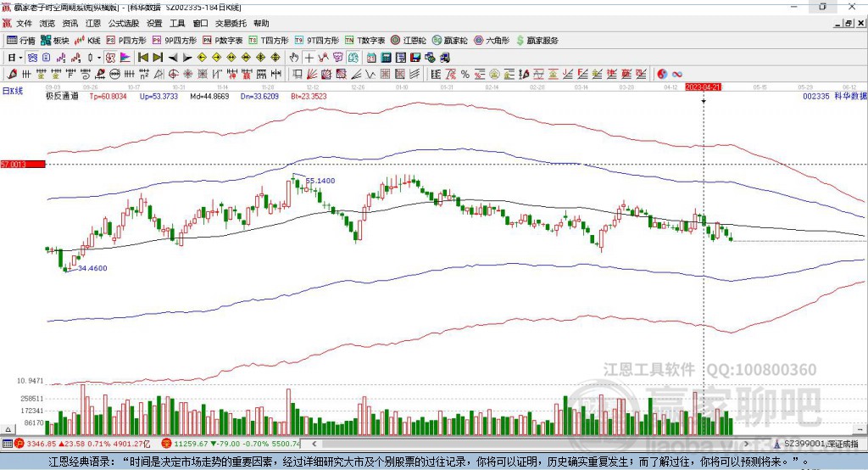Image resolution: width=868 pixels, height=470 pixels.
Task: Open the 交易委托 menu
Action: click(231, 23)
